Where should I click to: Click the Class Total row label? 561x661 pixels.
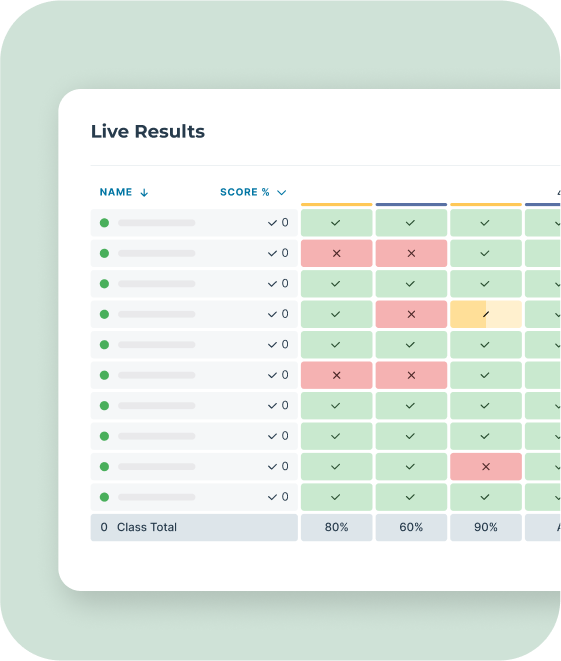pyautogui.click(x=147, y=527)
